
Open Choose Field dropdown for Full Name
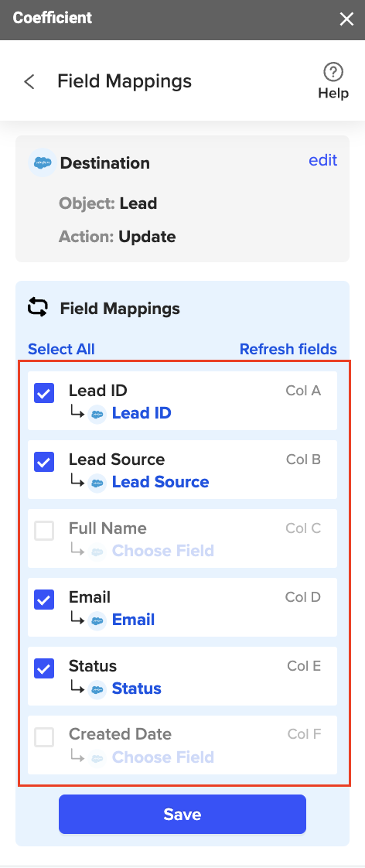[x=162, y=551]
